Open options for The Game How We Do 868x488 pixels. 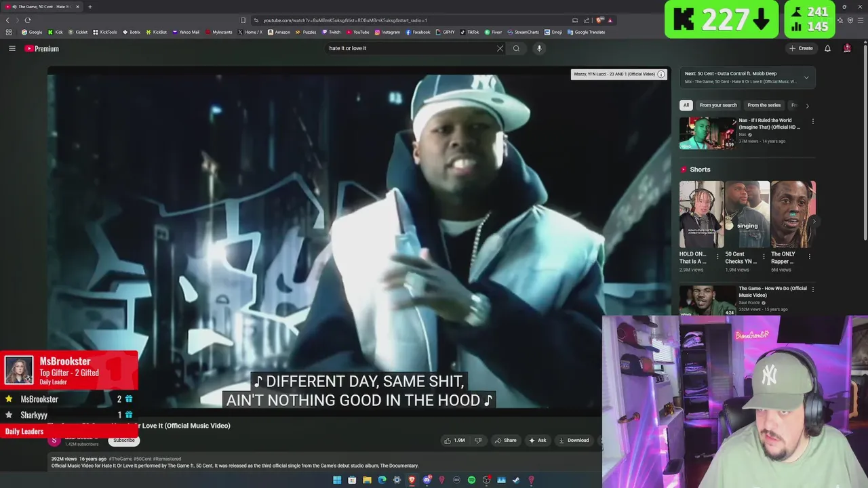812,289
